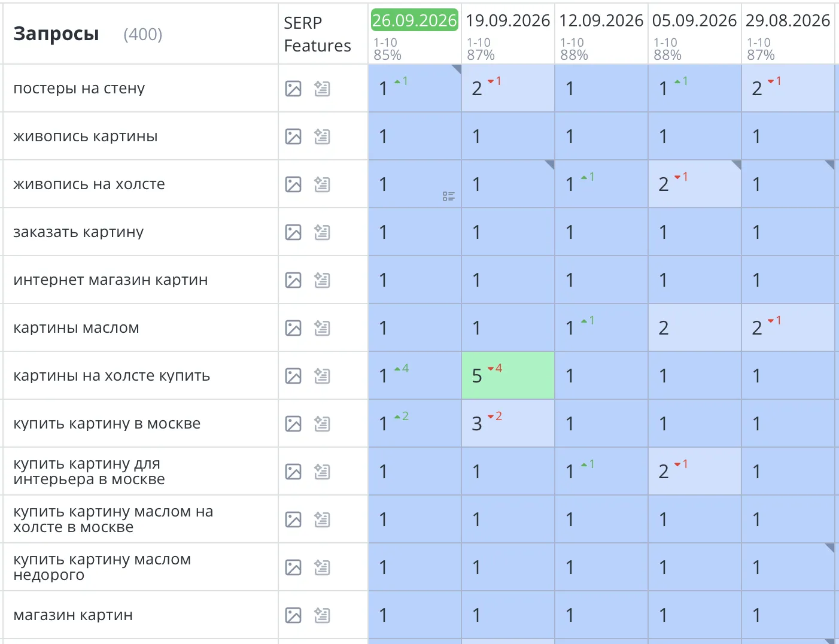Open snippet list icon in «живопись на холсте» 26.09.2026 cell
This screenshot has width=839, height=644.
(x=449, y=196)
